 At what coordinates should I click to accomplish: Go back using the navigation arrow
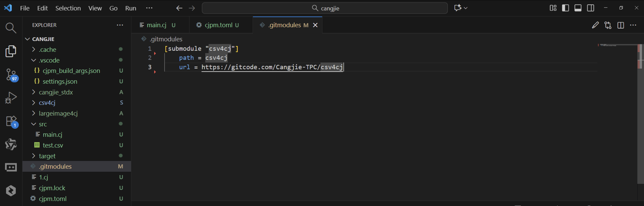[179, 8]
